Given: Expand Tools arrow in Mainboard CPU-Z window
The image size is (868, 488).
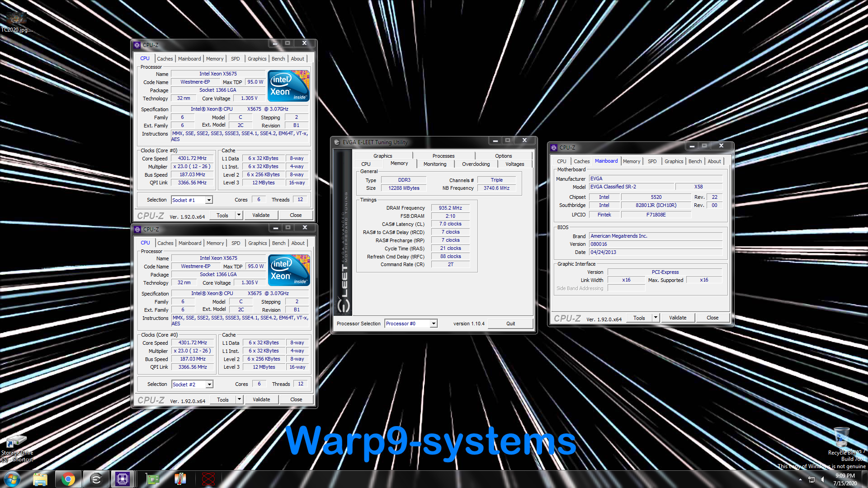Looking at the screenshot, I should [x=656, y=318].
